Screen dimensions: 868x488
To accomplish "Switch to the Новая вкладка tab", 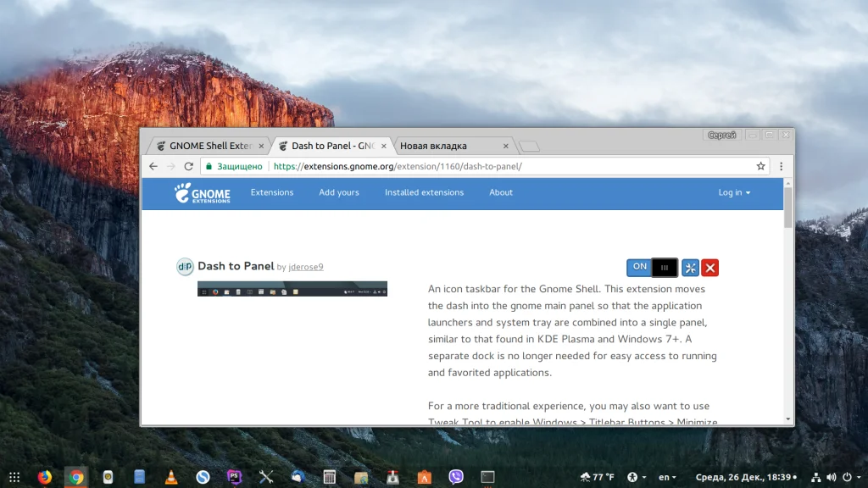I will coord(454,146).
